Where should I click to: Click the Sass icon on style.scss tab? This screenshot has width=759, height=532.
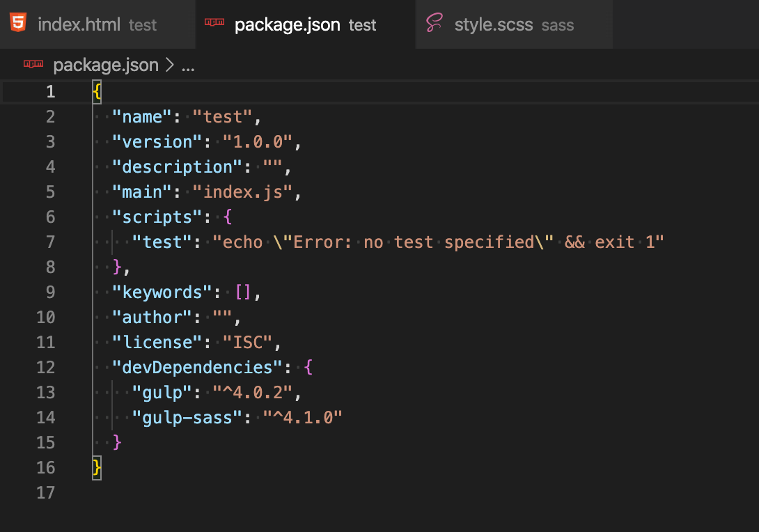[435, 24]
